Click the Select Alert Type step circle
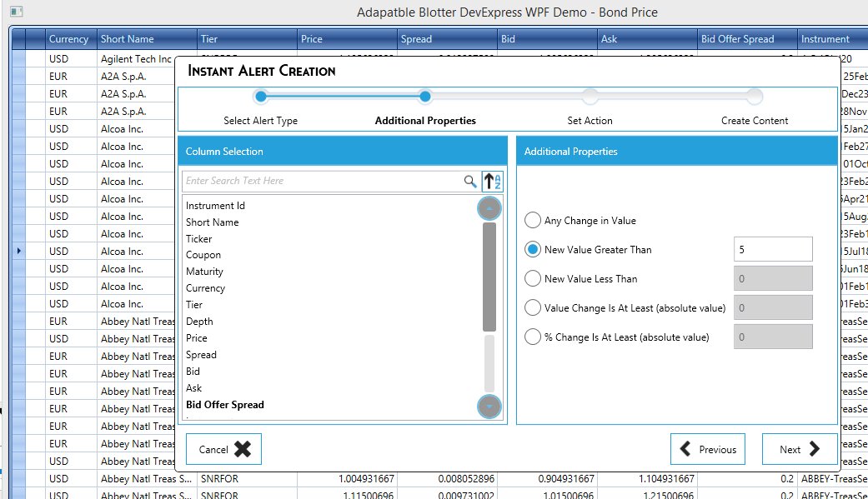This screenshot has width=868, height=499. click(260, 96)
